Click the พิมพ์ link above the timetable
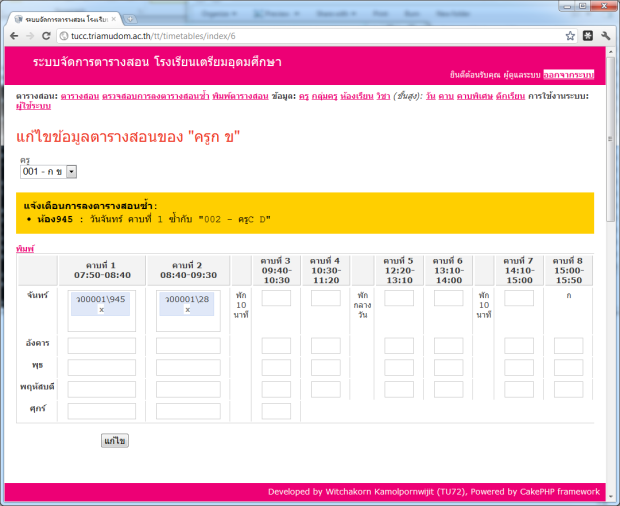The height and width of the screenshot is (506, 620). tap(26, 246)
